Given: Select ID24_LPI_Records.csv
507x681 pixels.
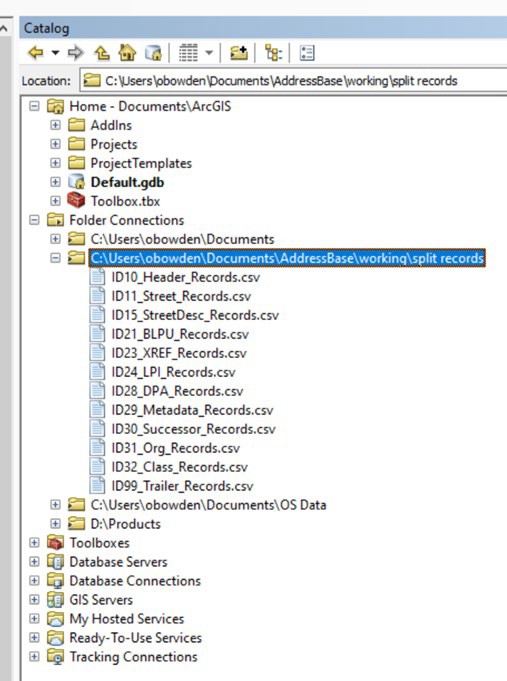Looking at the screenshot, I should point(173,372).
